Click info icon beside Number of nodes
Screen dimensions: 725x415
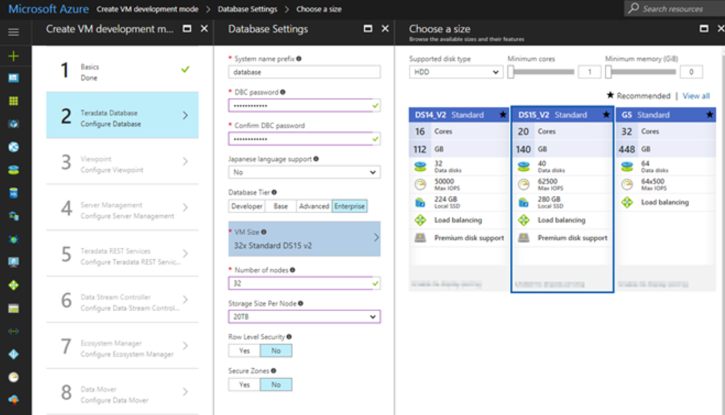coord(292,270)
